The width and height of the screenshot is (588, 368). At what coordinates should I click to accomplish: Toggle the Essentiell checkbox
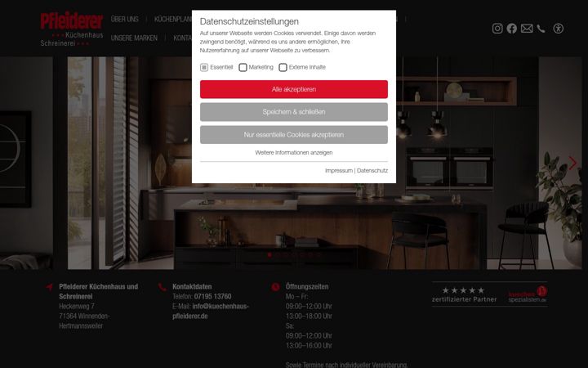204,67
